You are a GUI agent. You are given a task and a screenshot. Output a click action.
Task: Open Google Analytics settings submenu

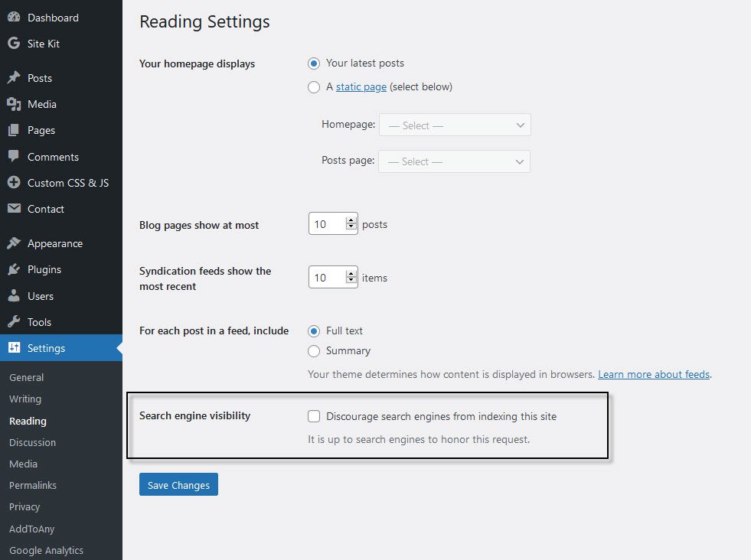(x=46, y=550)
